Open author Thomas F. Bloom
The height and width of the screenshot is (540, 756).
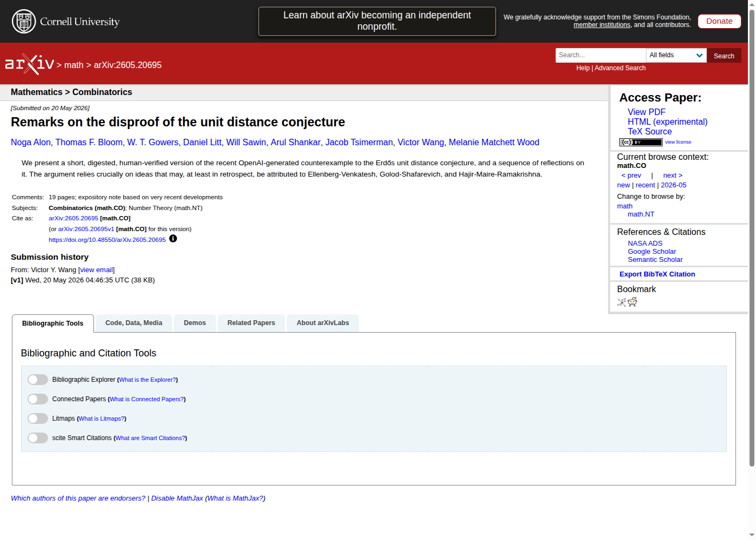89,142
